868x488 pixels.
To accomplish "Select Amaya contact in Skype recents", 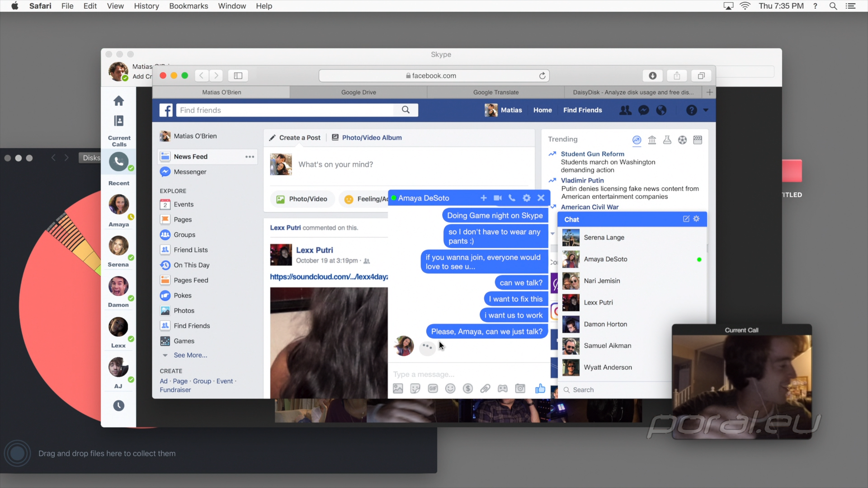I will click(118, 210).
